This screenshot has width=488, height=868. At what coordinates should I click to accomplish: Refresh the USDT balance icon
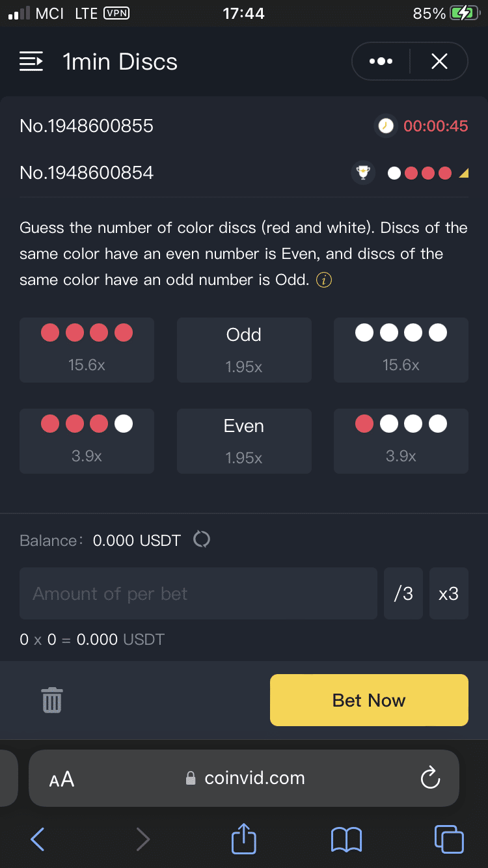(x=202, y=540)
